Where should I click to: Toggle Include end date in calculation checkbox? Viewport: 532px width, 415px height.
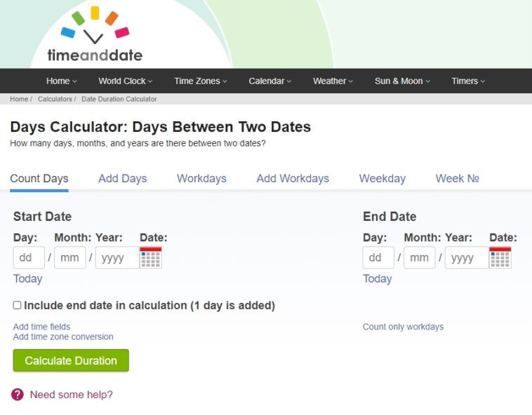17,305
